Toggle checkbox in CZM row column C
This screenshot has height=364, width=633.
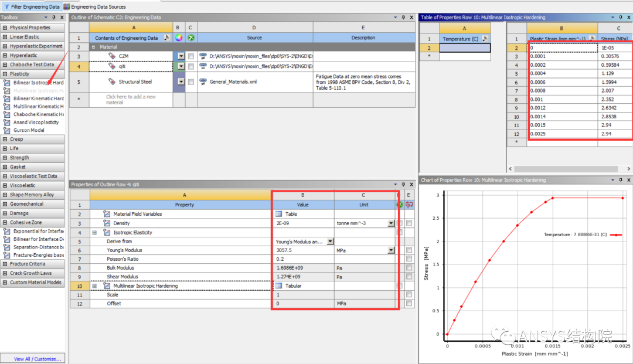191,56
